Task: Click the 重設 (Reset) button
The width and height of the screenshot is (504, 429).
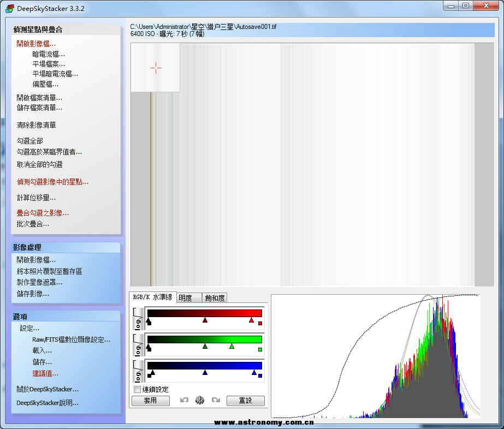Action: tap(246, 401)
